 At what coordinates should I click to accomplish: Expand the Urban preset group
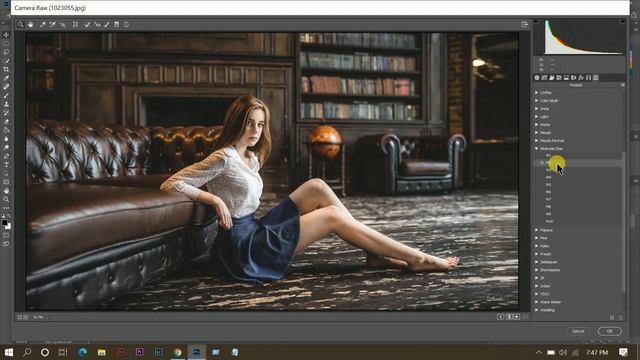coord(537,286)
